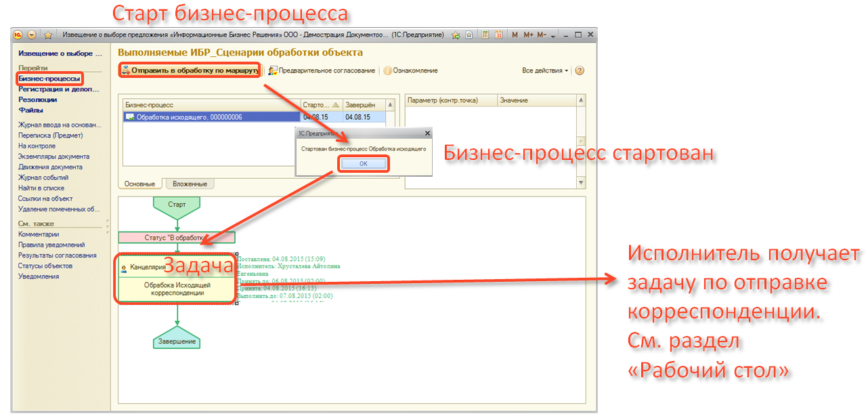Open the Все действия dropdown menu
Image resolution: width=868 pixels, height=418 pixels.
tap(545, 70)
